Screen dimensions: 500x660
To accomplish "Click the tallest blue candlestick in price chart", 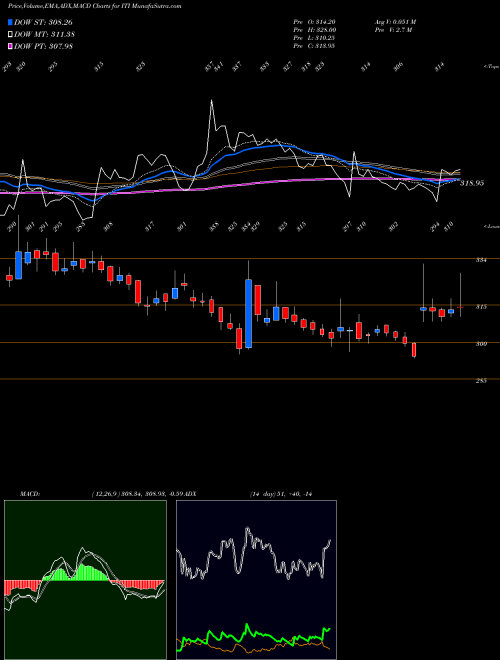I will tap(249, 314).
